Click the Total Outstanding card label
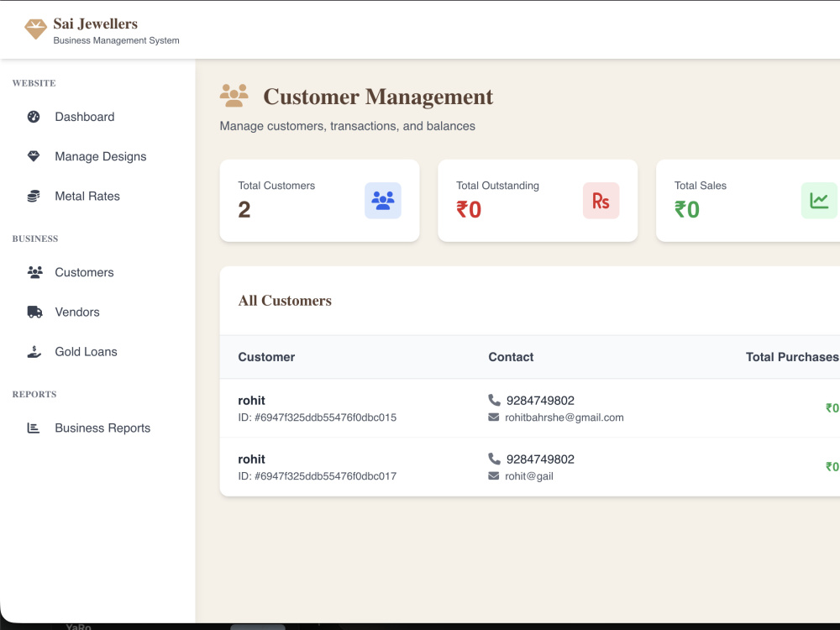 497,186
